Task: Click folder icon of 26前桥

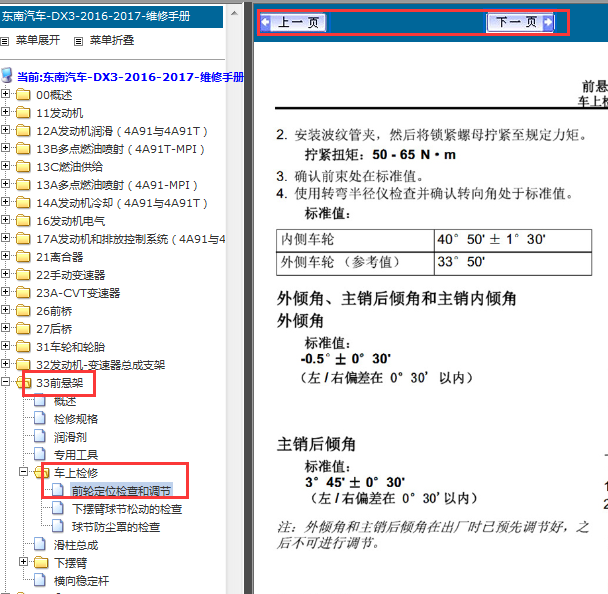Action: coord(23,311)
